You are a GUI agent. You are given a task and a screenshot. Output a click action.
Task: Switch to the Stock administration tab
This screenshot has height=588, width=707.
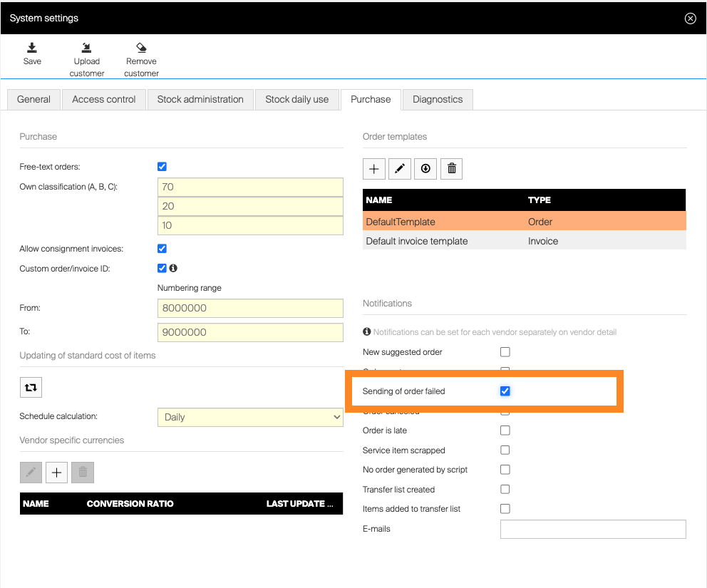click(200, 100)
